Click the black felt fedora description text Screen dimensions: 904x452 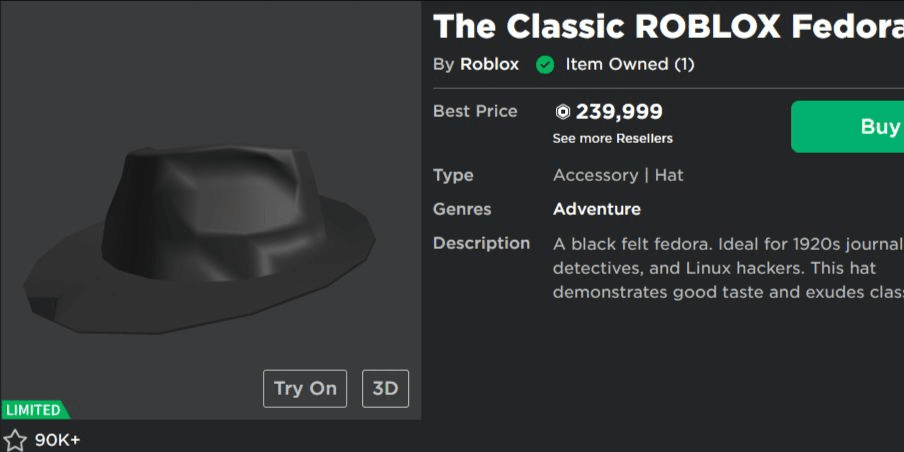(x=728, y=268)
